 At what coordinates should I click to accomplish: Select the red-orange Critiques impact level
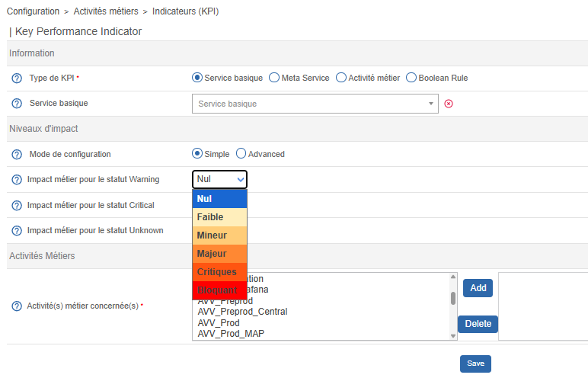219,272
